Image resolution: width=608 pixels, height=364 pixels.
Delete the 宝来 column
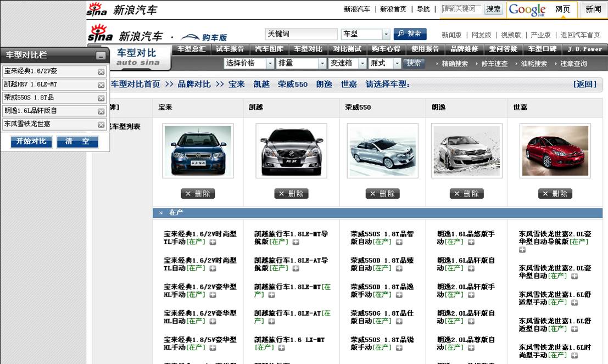pyautogui.click(x=198, y=193)
